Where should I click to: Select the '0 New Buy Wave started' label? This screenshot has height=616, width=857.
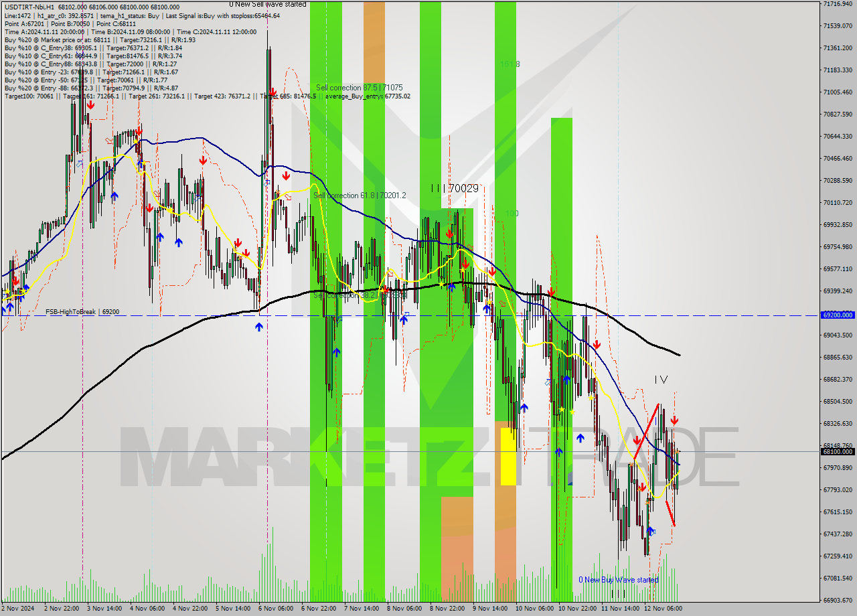[x=619, y=580]
